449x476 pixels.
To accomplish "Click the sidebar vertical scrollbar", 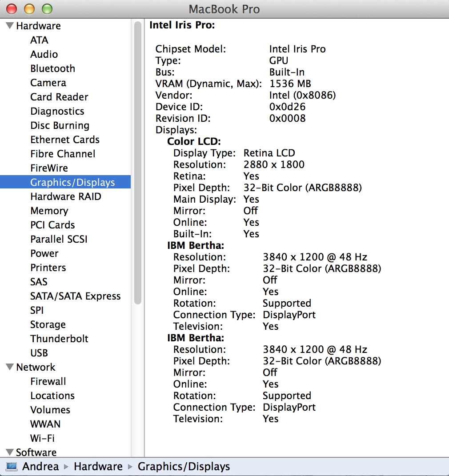I will pos(138,162).
